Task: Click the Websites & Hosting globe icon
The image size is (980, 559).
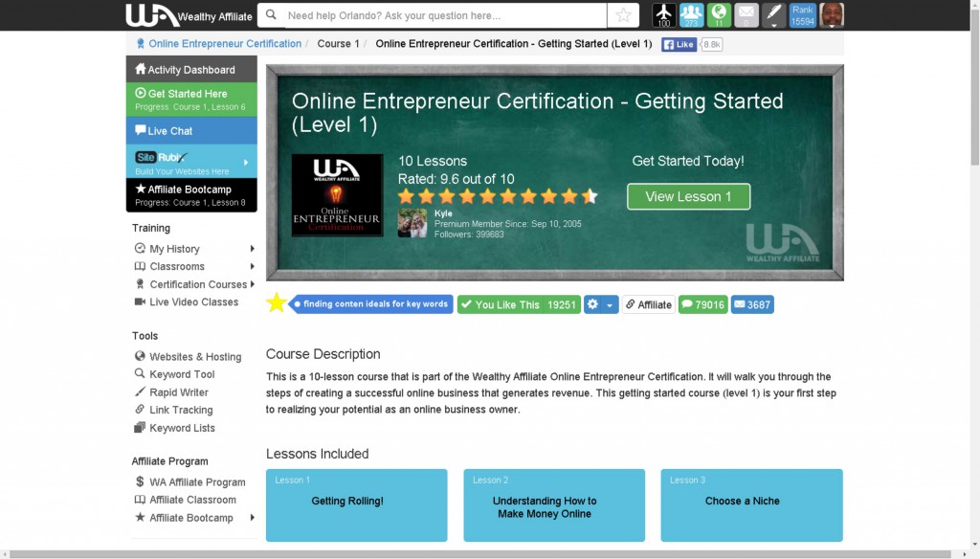Action: coord(140,356)
